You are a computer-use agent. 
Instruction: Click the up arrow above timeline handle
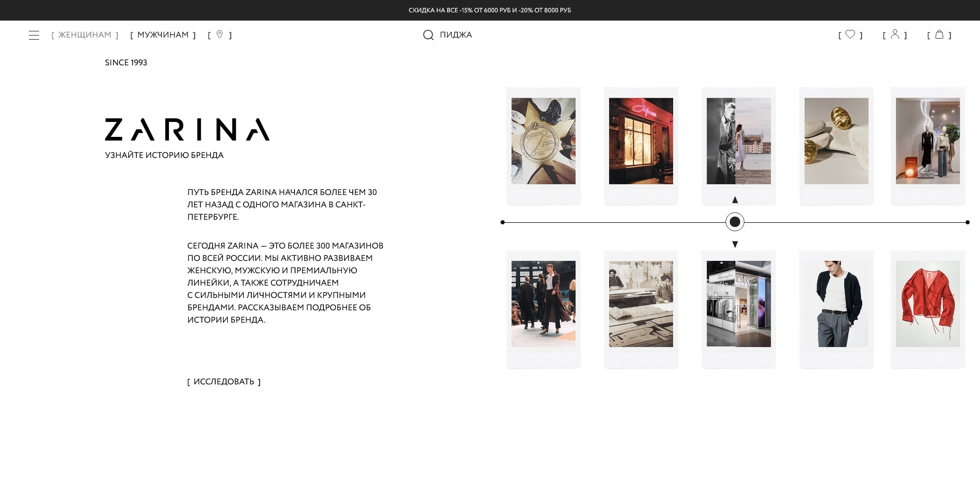click(735, 200)
